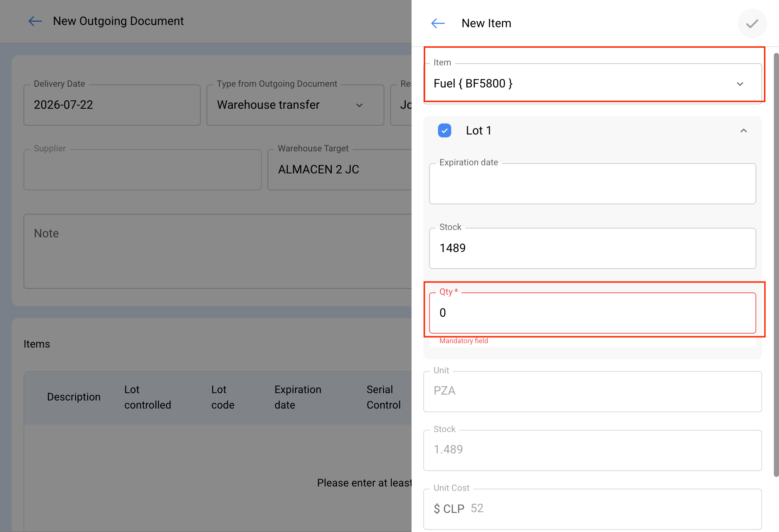779x532 pixels.
Task: Click the Delivery Date field 2026-07-22
Action: pyautogui.click(x=112, y=105)
